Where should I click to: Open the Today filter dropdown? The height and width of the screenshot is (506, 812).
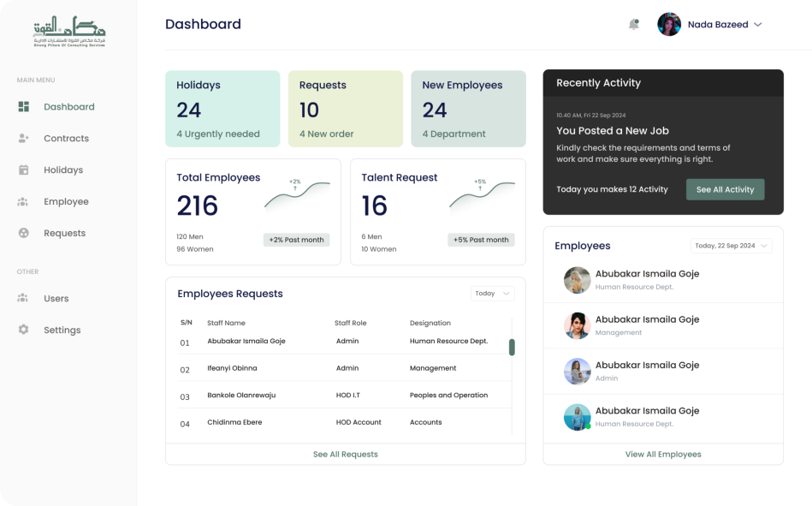pos(493,294)
